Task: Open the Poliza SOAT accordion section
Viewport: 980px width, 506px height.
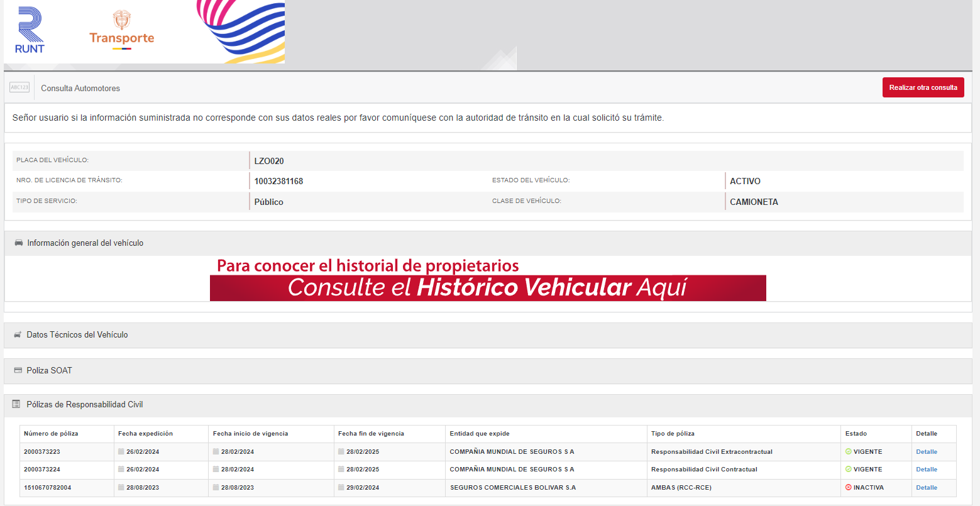Action: coord(49,370)
